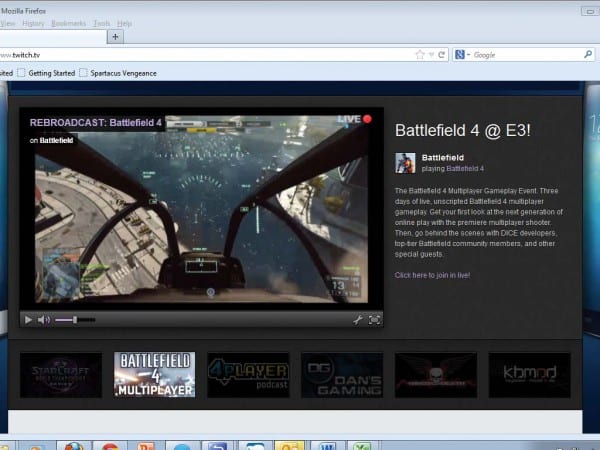
Task: Click the Battlefield 4 @ E3! heading
Action: [x=463, y=130]
